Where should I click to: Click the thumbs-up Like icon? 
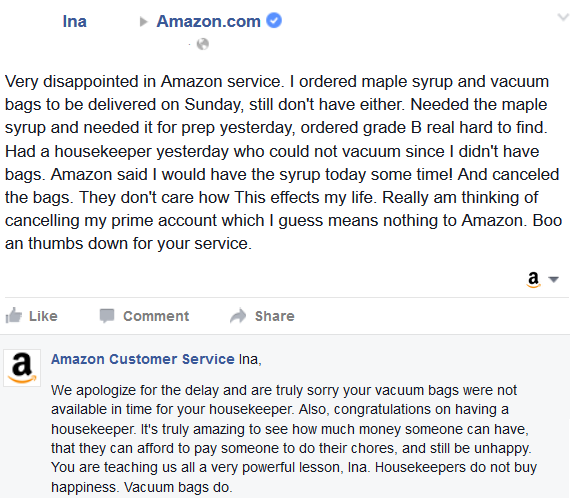14,316
